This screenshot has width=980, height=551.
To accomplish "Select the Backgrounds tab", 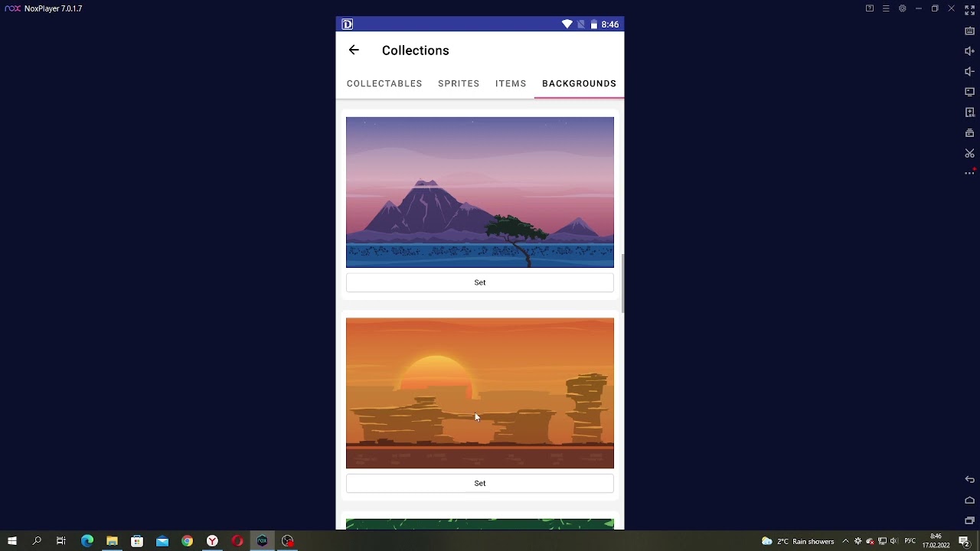I will 579,83.
